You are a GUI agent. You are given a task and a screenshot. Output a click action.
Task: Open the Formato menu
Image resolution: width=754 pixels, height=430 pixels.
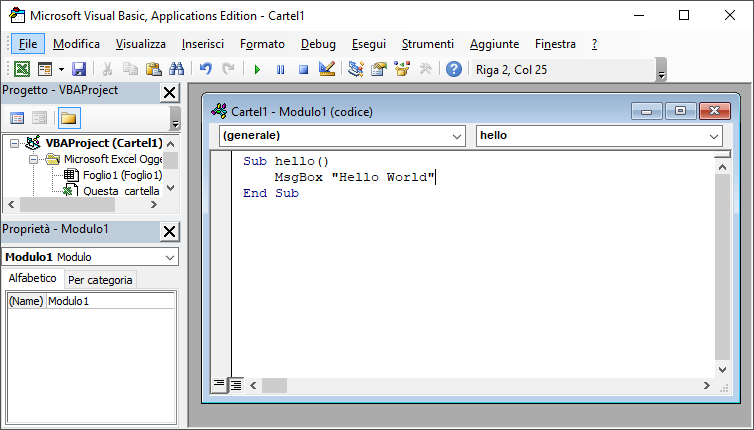point(263,44)
